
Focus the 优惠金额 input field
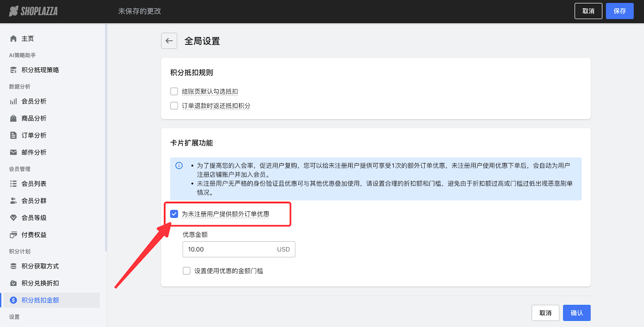[x=229, y=249]
